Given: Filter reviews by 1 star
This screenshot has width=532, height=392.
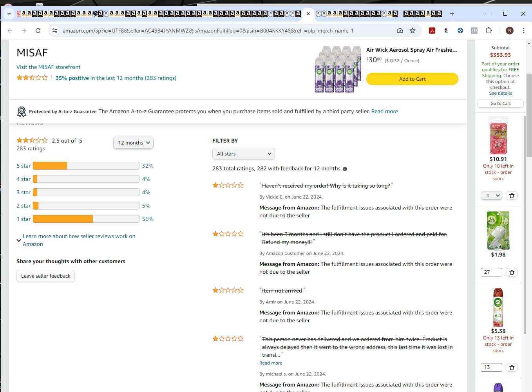Looking at the screenshot, I should click(x=24, y=219).
